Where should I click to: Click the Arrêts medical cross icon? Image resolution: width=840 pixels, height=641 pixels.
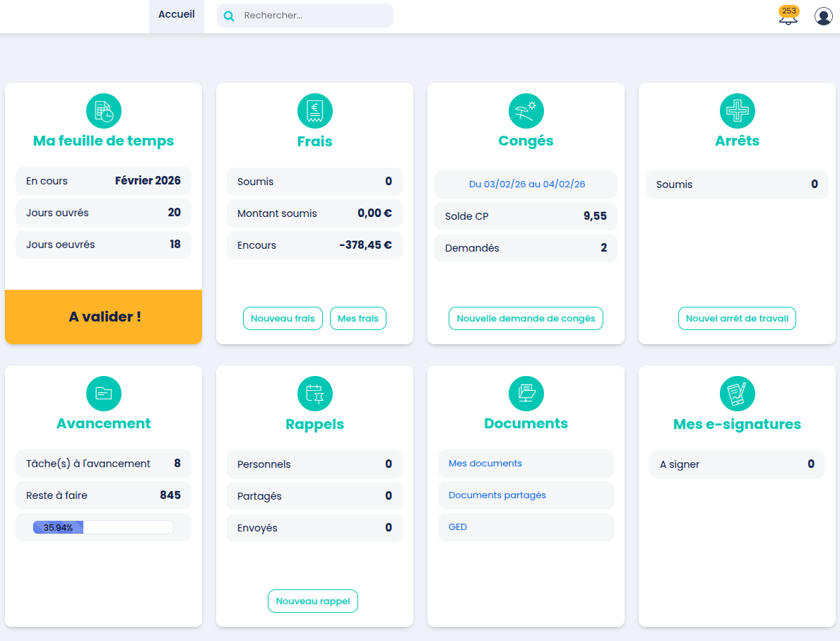point(737,110)
